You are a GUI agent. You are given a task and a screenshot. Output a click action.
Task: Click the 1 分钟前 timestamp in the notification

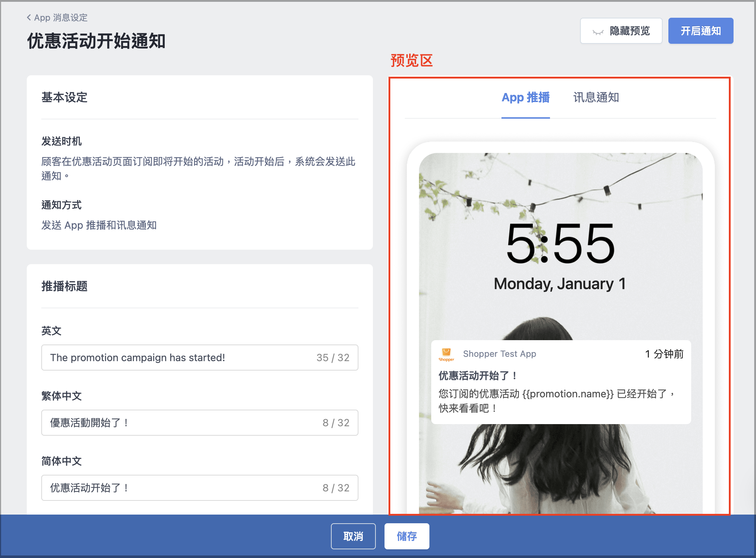coord(664,354)
